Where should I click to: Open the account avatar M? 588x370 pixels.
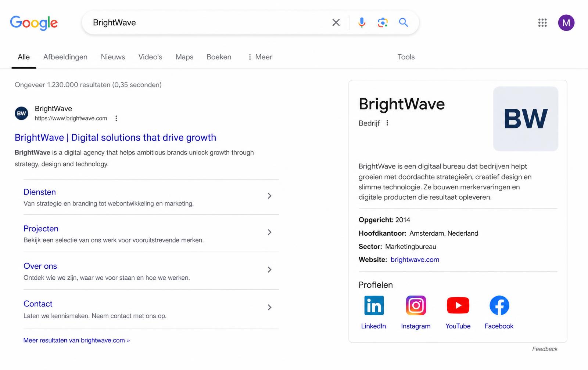(x=566, y=23)
